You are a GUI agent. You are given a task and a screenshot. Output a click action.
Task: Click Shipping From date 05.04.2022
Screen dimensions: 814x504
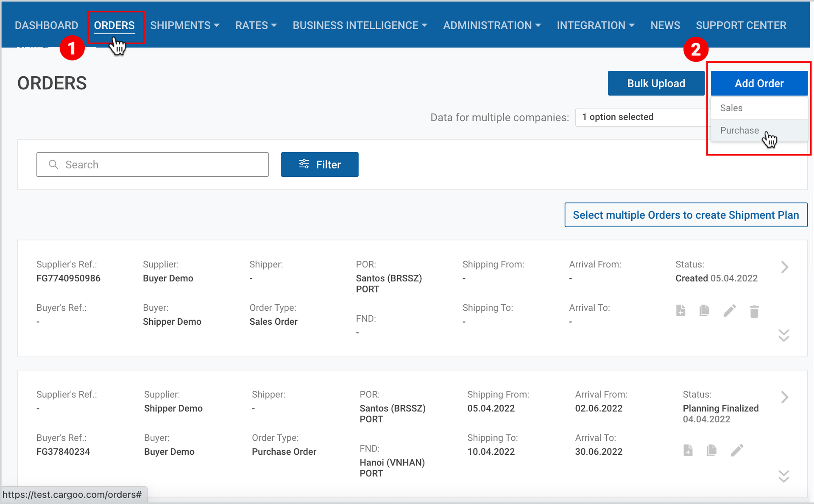pos(491,408)
